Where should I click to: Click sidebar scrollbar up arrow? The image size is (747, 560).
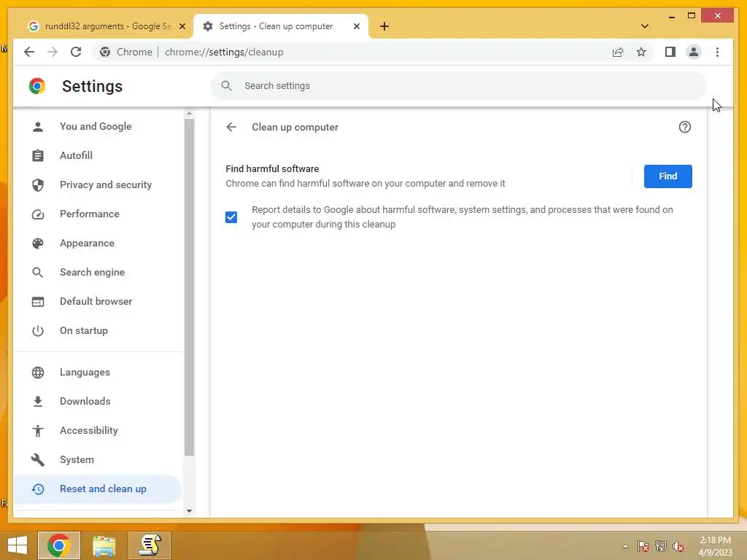189,114
